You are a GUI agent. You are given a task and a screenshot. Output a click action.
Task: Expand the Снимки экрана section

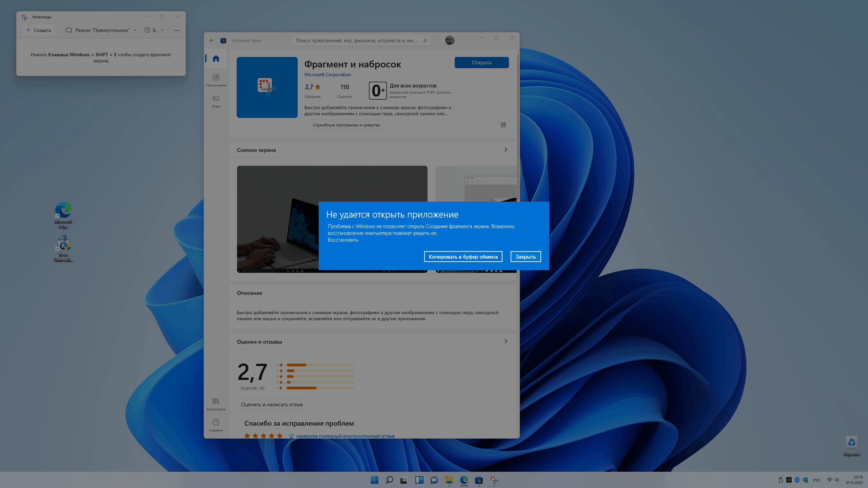click(506, 149)
